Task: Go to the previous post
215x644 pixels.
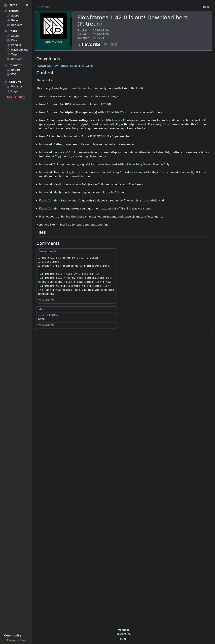Action: tap(43, 7)
